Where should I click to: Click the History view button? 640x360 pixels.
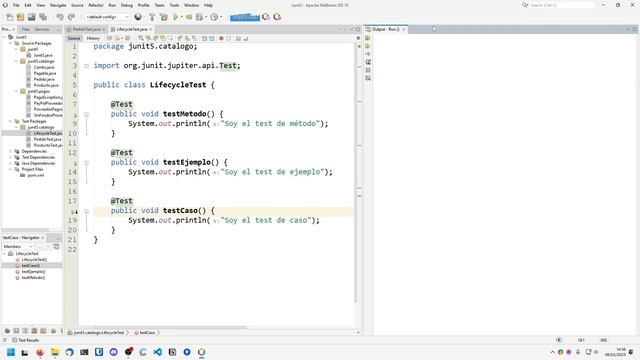pyautogui.click(x=93, y=38)
